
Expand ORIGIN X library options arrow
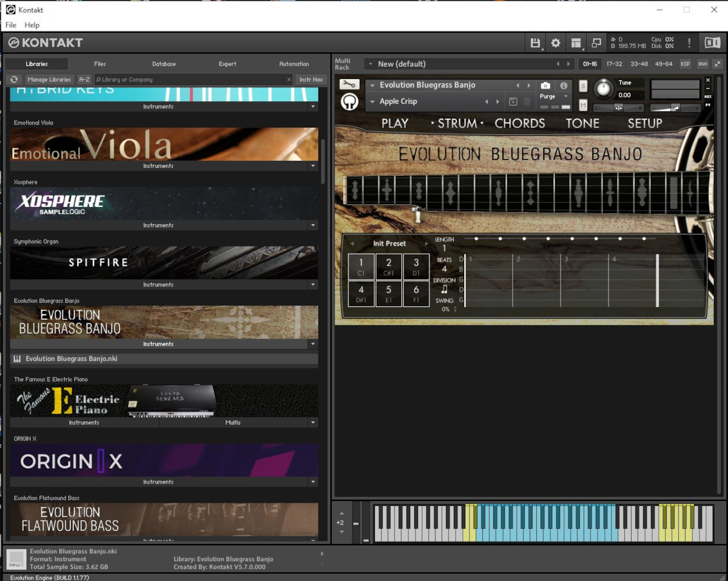pyautogui.click(x=313, y=482)
